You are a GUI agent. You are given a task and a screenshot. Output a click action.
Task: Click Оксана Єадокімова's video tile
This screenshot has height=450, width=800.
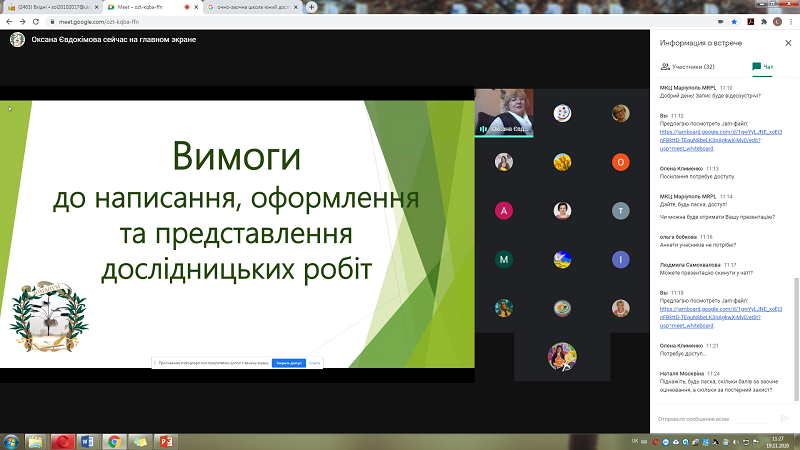click(x=504, y=113)
